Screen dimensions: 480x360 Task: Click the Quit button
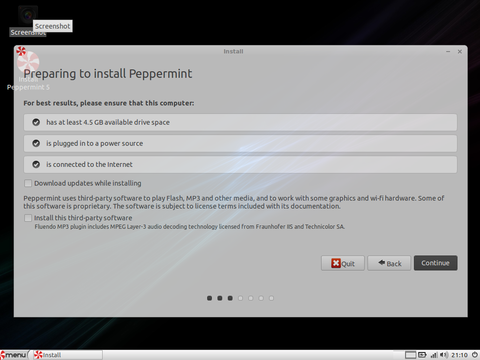pos(343,263)
